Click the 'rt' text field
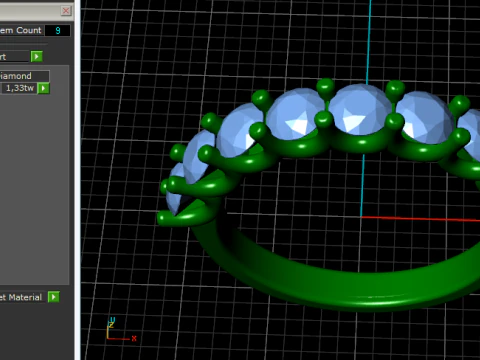The image size is (480, 360). tap(14, 56)
